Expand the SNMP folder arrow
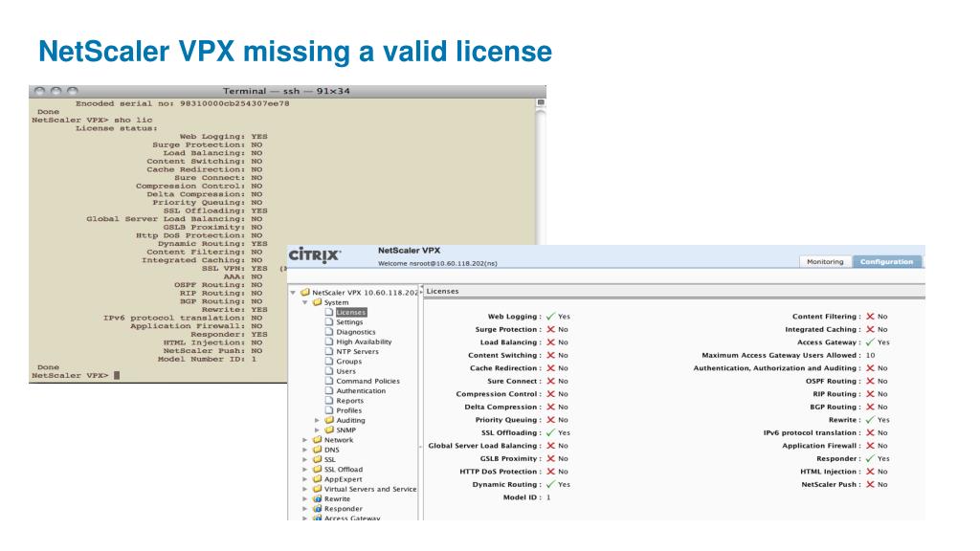Viewport: 980px width, 551px height. pyautogui.click(x=317, y=430)
